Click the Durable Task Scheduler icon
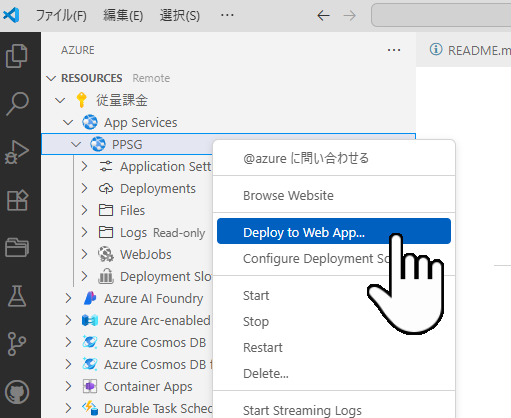Image resolution: width=511 pixels, height=418 pixels. coord(90,408)
